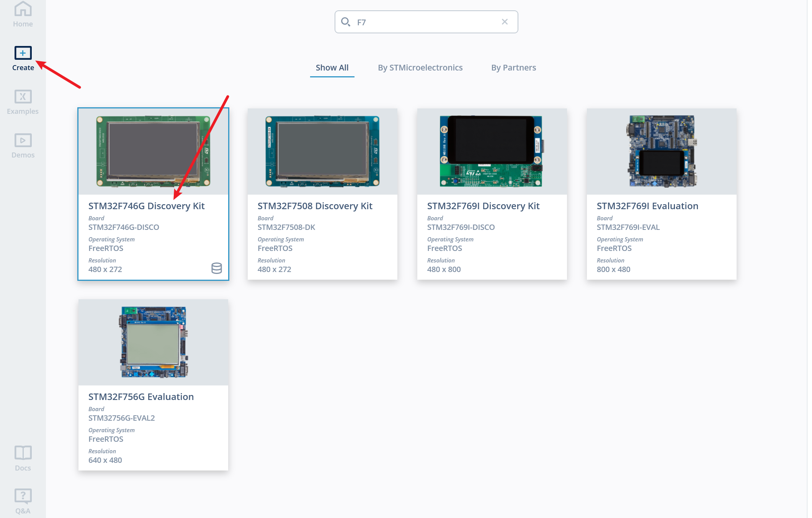The width and height of the screenshot is (812, 518).
Task: Click the Create sidebar icon
Action: (x=23, y=53)
